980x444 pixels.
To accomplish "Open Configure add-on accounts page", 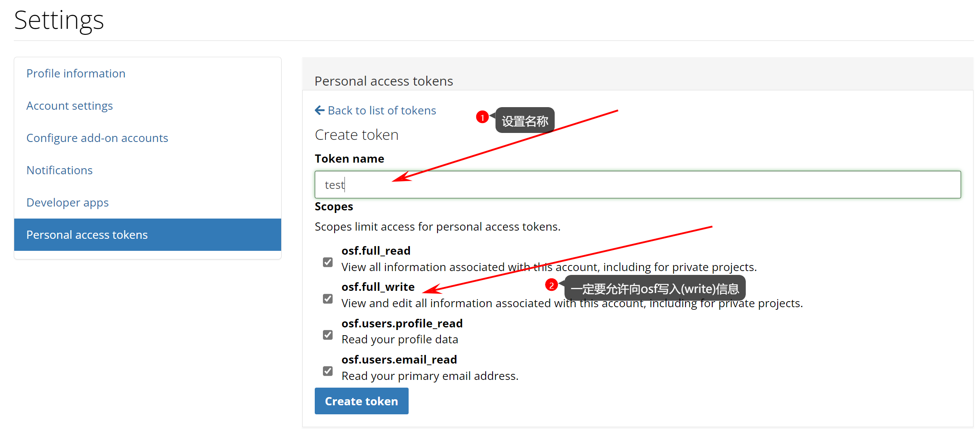I will point(97,138).
